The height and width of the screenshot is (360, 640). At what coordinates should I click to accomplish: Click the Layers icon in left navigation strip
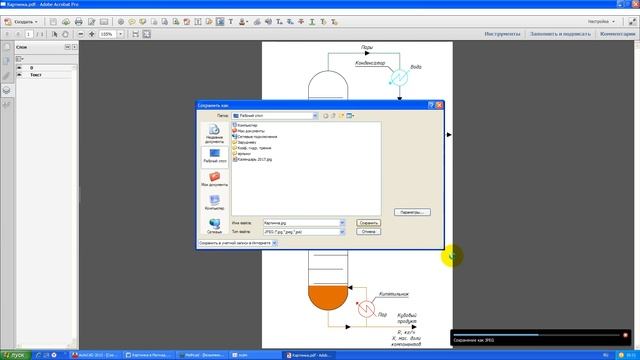(x=7, y=90)
